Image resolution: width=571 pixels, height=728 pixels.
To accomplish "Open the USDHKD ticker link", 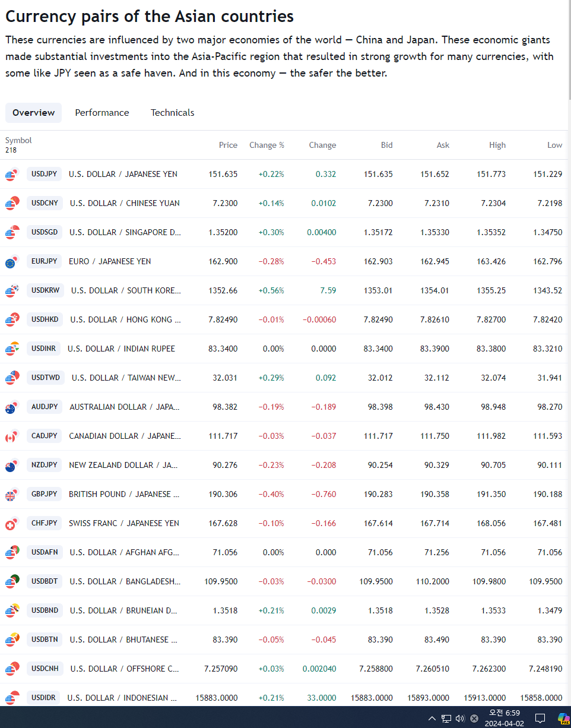I will pos(45,319).
